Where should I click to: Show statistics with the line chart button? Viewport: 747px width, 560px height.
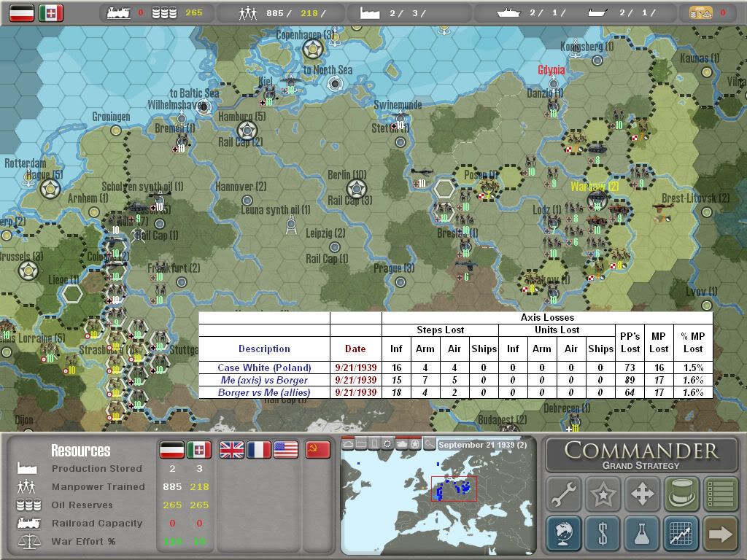[x=681, y=533]
